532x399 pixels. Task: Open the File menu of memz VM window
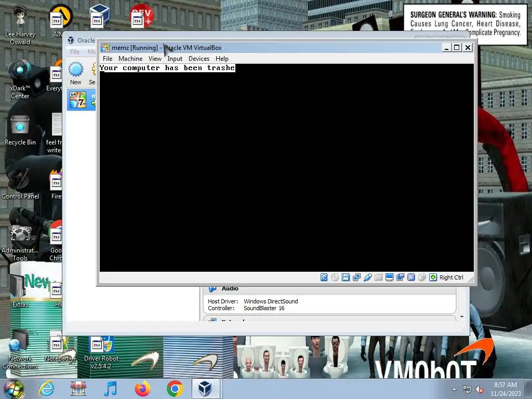(108, 59)
